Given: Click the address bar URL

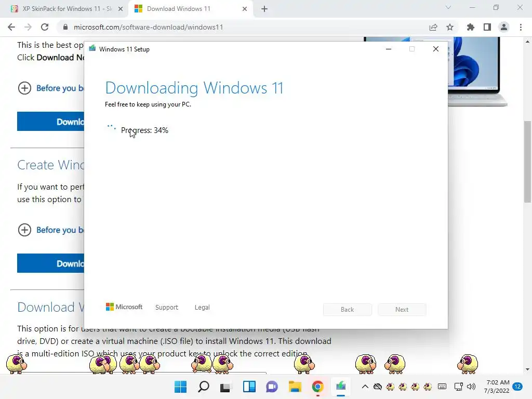Looking at the screenshot, I should pyautogui.click(x=148, y=27).
